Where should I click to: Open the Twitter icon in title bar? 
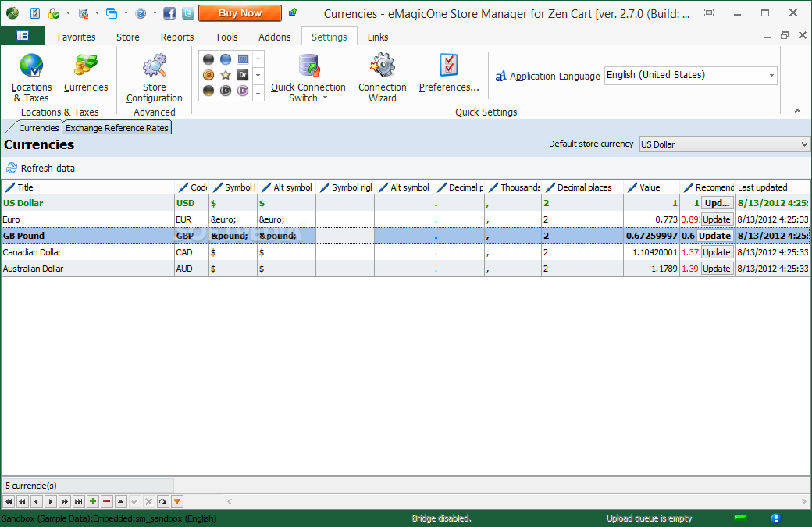pos(188,13)
